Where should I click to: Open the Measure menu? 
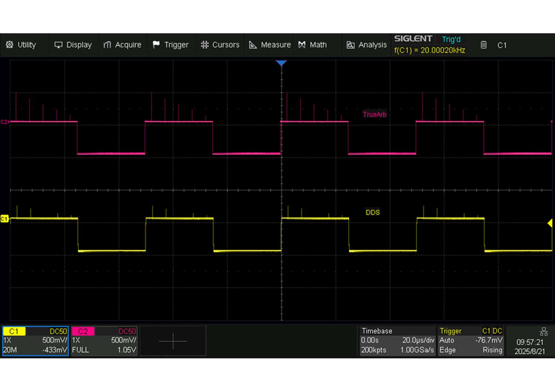(270, 45)
